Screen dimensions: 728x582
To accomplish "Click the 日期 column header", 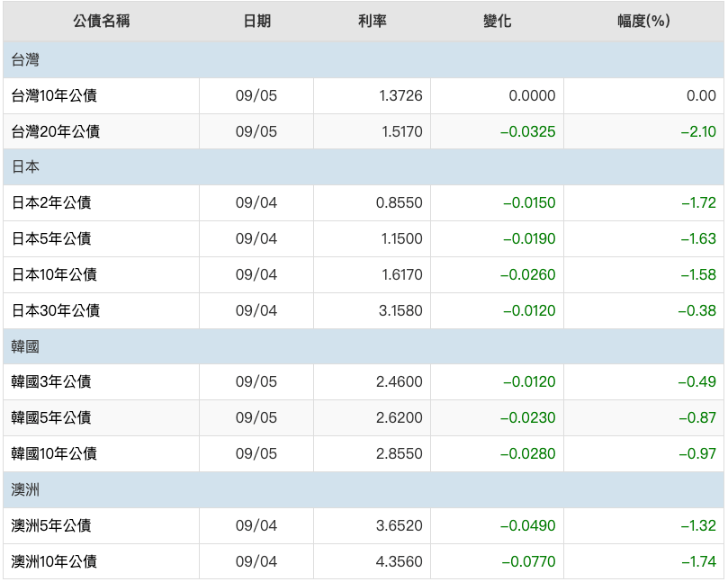I will pyautogui.click(x=256, y=21).
